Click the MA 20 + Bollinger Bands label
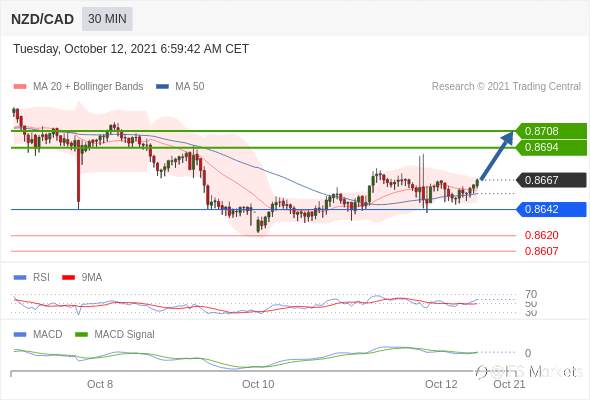The width and height of the screenshot is (590, 400). tap(88, 86)
